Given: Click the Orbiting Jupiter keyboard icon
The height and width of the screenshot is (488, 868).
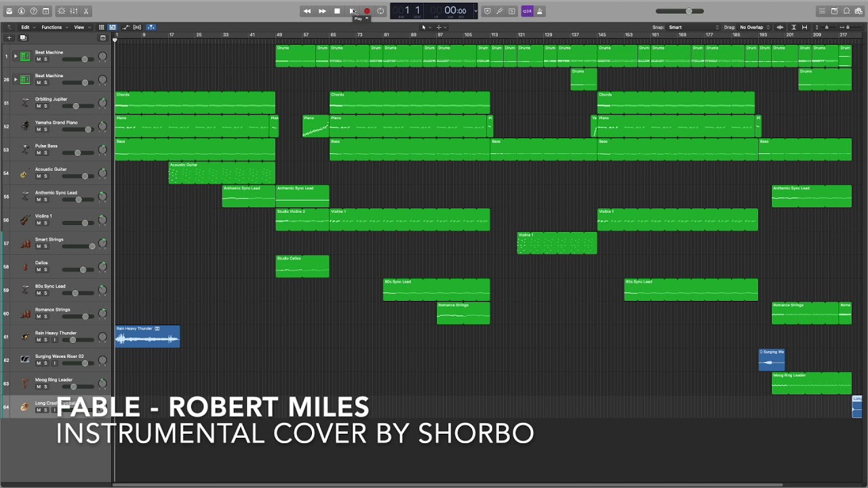Looking at the screenshot, I should tap(25, 102).
